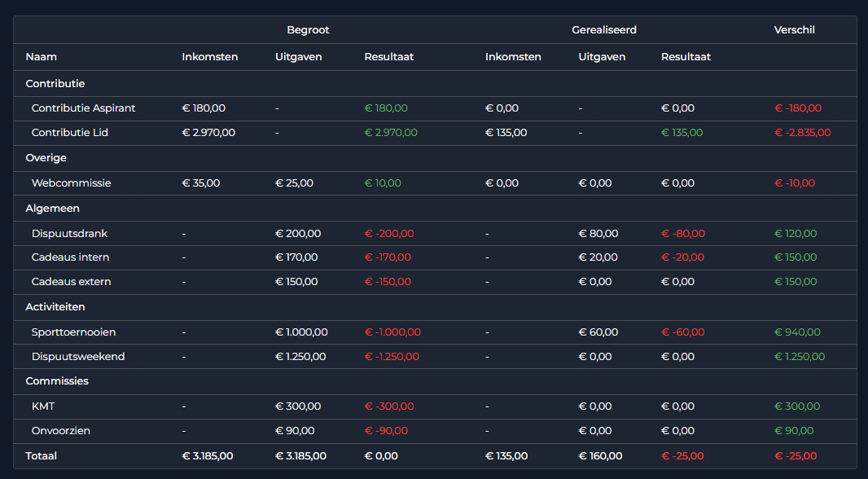Click the € 3.185,00 total budgeted income
This screenshot has height=479, width=868.
[x=208, y=456]
